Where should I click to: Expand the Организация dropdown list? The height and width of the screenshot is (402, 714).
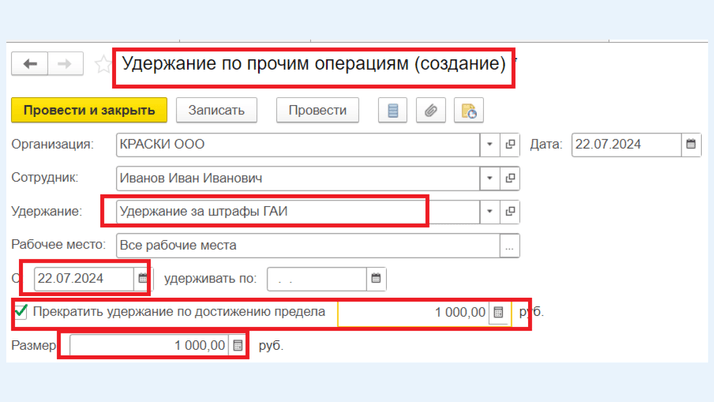490,144
